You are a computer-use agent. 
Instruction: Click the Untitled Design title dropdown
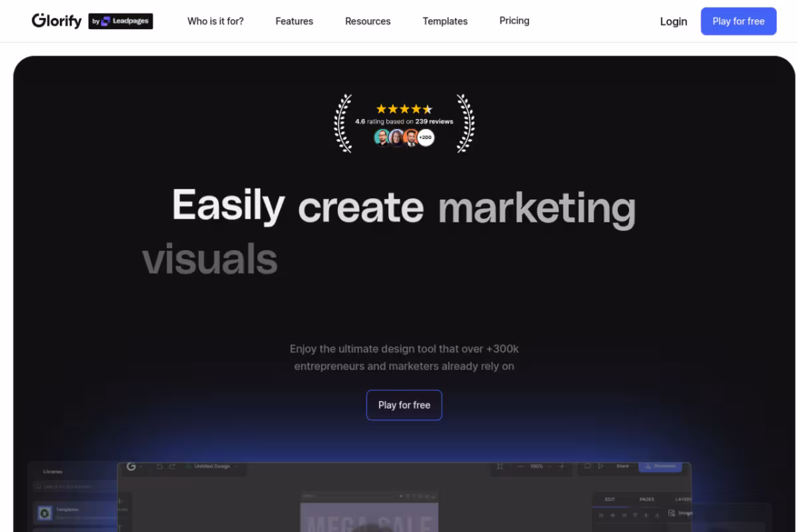pyautogui.click(x=215, y=467)
